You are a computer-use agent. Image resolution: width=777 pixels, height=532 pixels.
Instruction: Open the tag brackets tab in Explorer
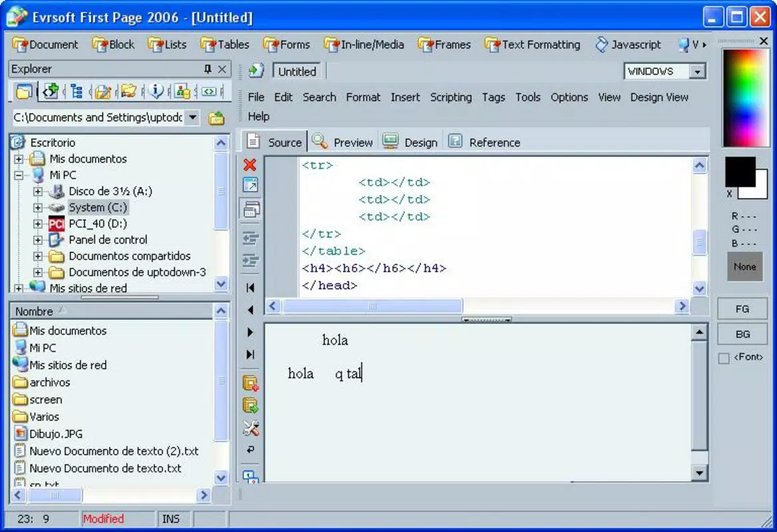pyautogui.click(x=209, y=92)
